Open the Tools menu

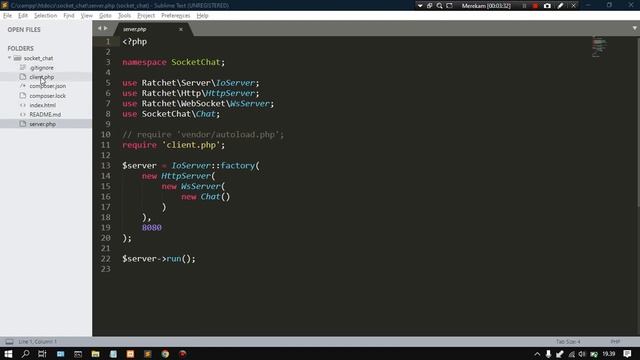pos(124,16)
